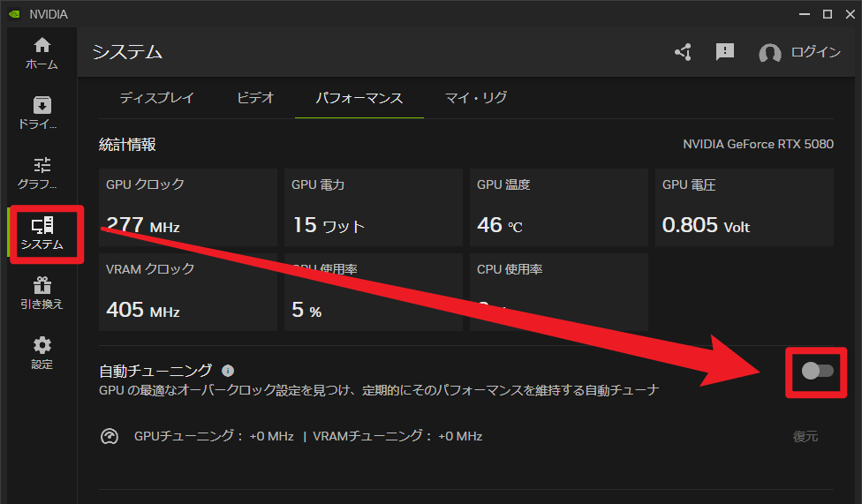Switch to the ビデオ tab

tap(255, 98)
